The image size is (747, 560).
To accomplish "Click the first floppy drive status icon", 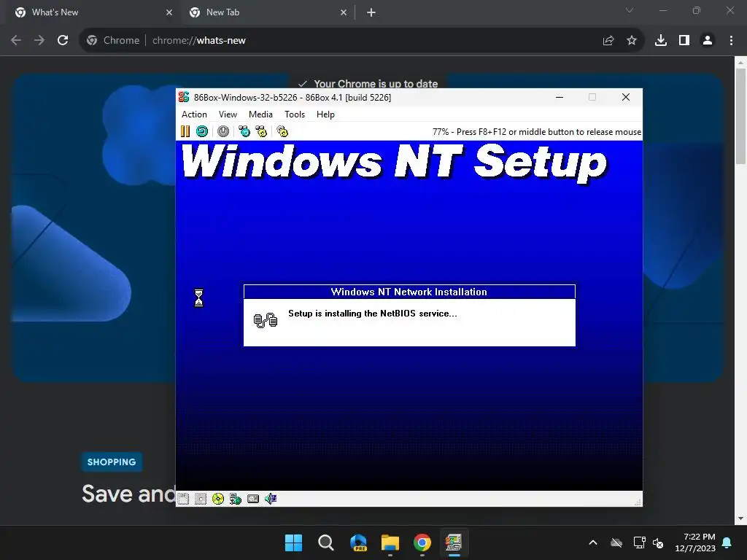I will coord(183,499).
